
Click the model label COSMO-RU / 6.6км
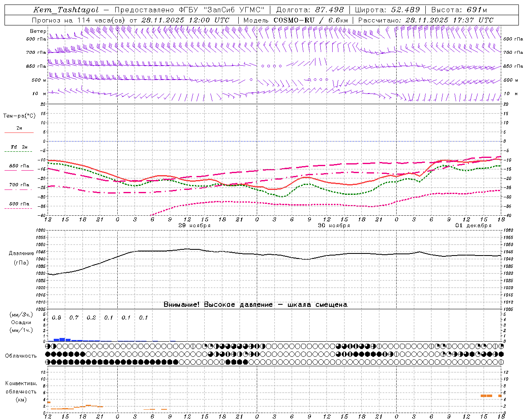[x=310, y=20]
